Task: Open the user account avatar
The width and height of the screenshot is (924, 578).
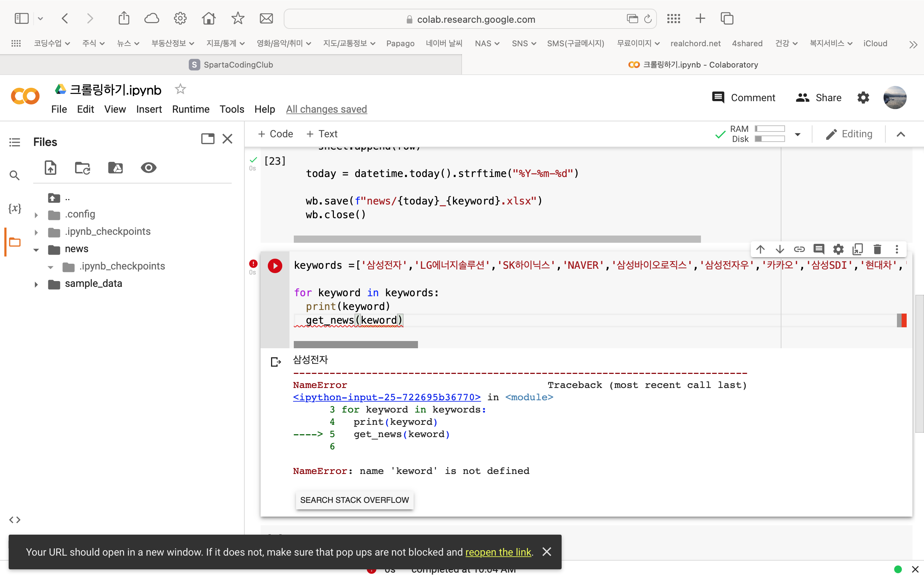Action: click(x=895, y=98)
